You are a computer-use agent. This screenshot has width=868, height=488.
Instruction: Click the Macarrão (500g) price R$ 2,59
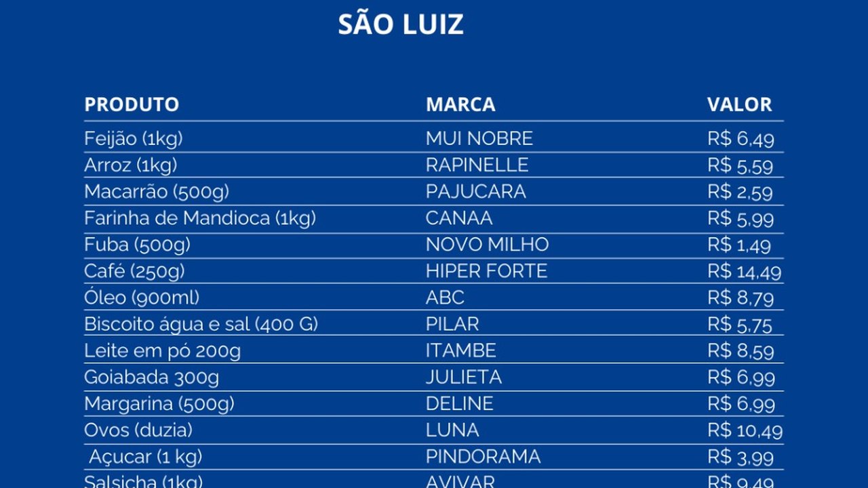tap(740, 192)
